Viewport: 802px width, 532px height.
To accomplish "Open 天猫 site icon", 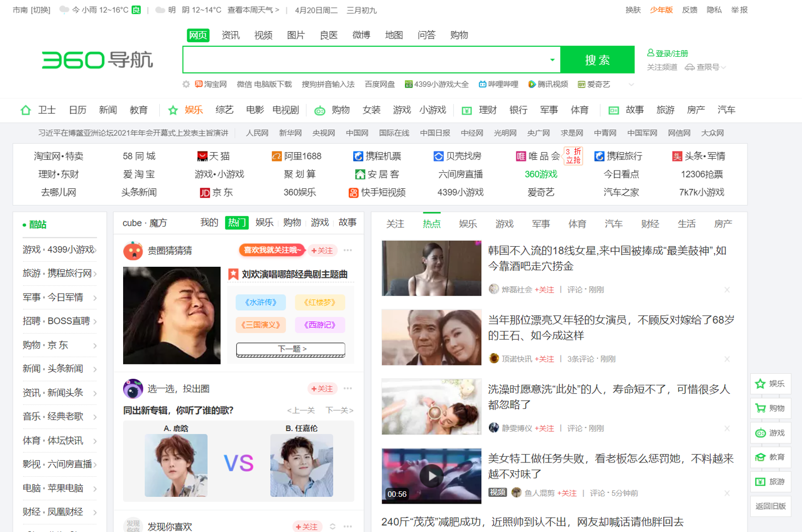I will click(203, 157).
